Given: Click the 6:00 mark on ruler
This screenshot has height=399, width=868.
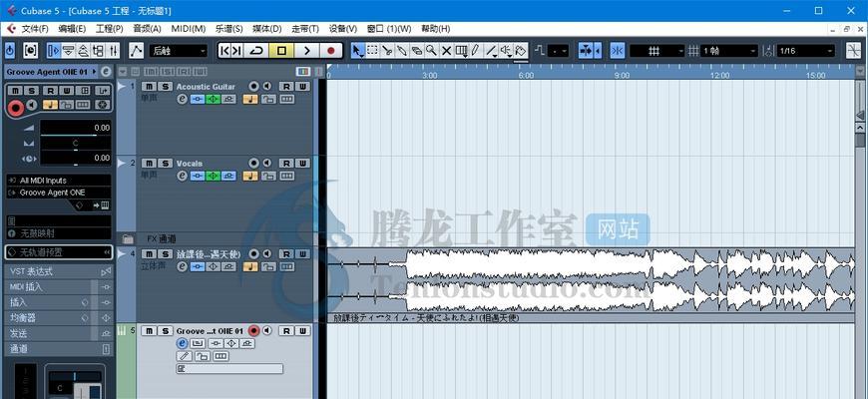Looking at the screenshot, I should [527, 75].
